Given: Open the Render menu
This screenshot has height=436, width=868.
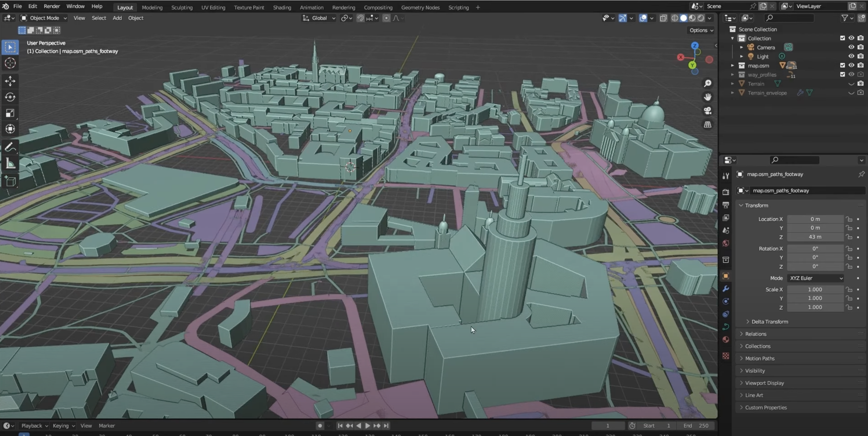Looking at the screenshot, I should pyautogui.click(x=51, y=6).
